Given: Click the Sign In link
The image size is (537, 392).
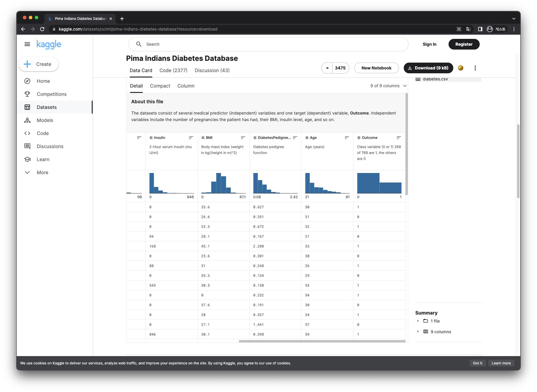Looking at the screenshot, I should coord(429,44).
